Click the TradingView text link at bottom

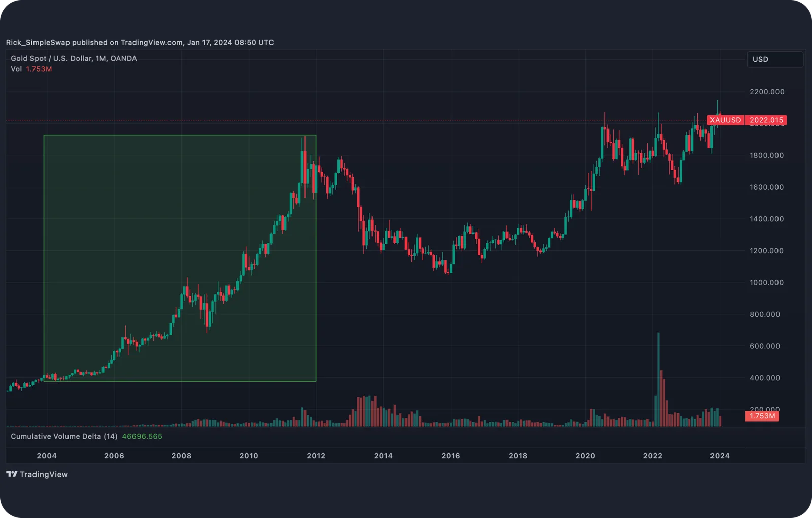44,474
